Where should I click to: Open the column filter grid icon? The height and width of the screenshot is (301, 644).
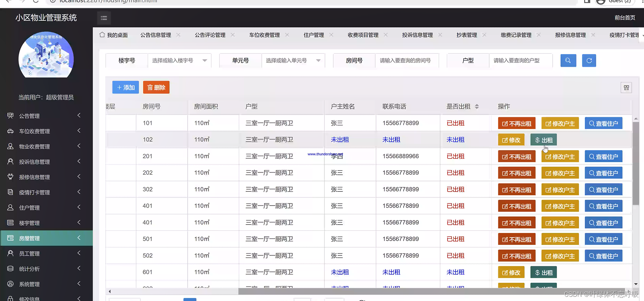(x=626, y=88)
